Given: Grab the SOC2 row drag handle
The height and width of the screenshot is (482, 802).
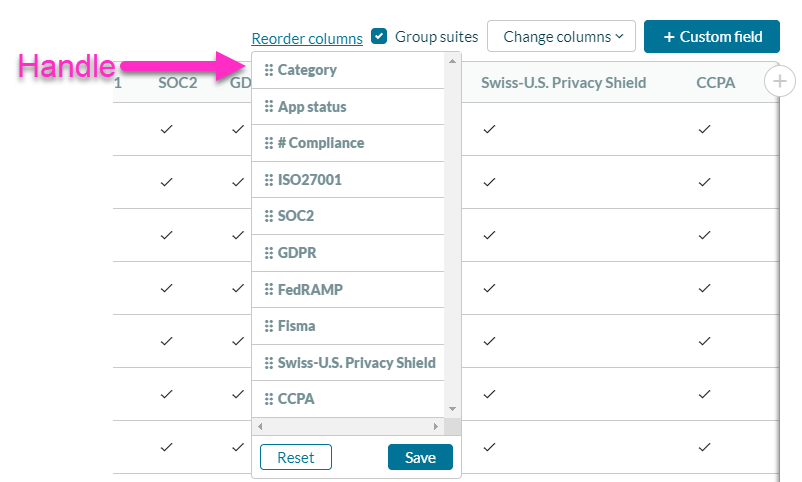Looking at the screenshot, I should [269, 216].
